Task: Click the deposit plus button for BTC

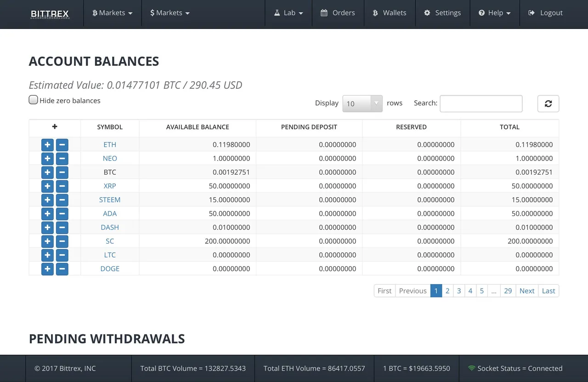Action: (x=47, y=172)
